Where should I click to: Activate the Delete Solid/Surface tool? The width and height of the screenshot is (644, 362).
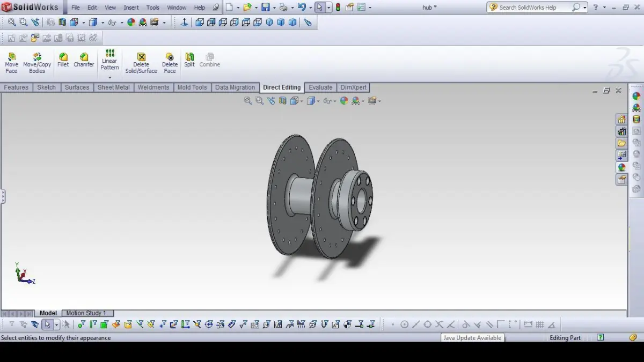141,63
